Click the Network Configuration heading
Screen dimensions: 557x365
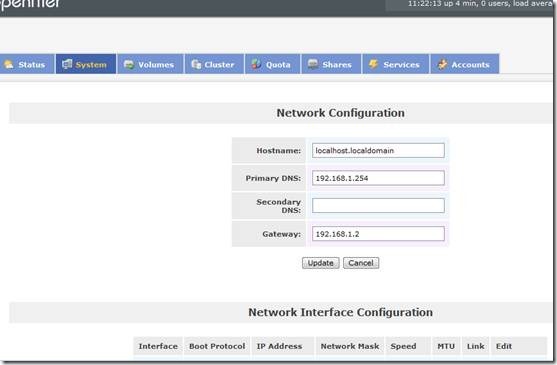340,113
